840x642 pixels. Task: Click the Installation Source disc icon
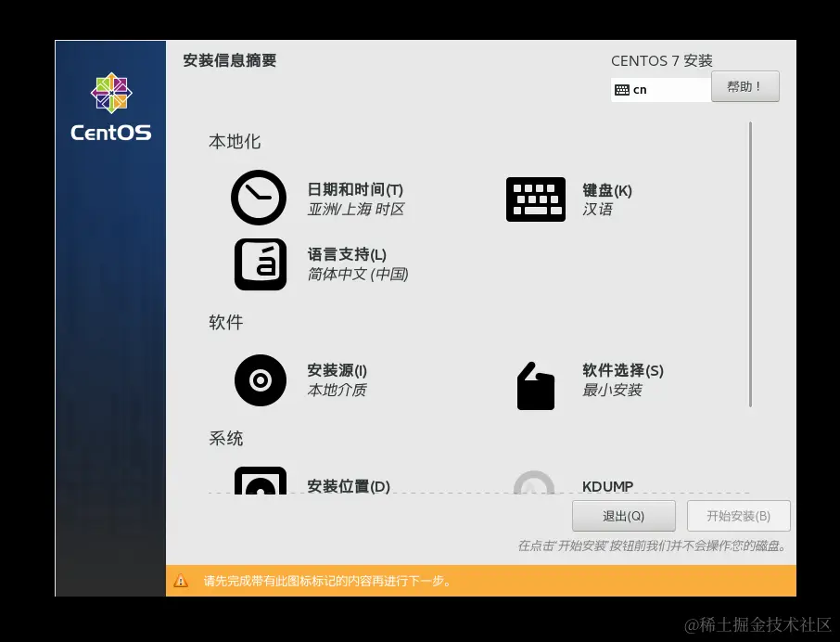click(x=261, y=380)
